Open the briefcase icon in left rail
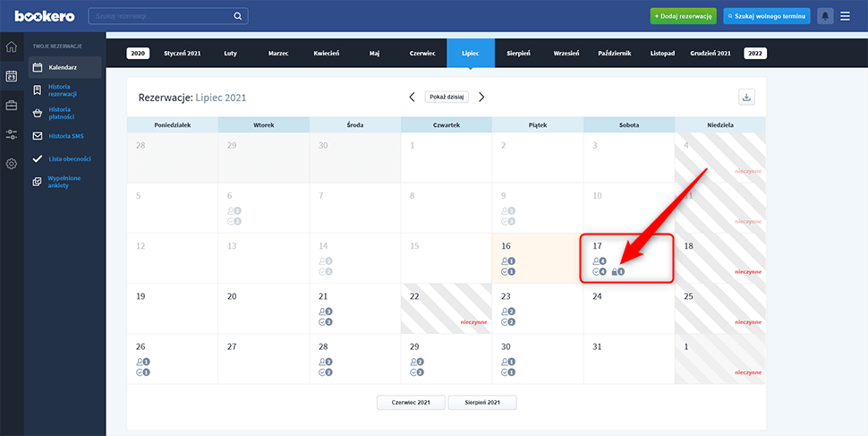This screenshot has width=868, height=436. click(11, 105)
